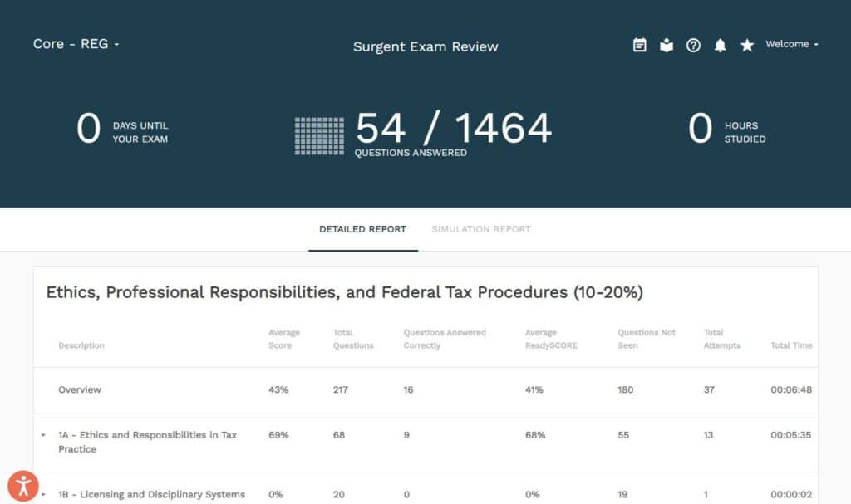
Task: Sort by Total Attempts column header
Action: click(721, 339)
